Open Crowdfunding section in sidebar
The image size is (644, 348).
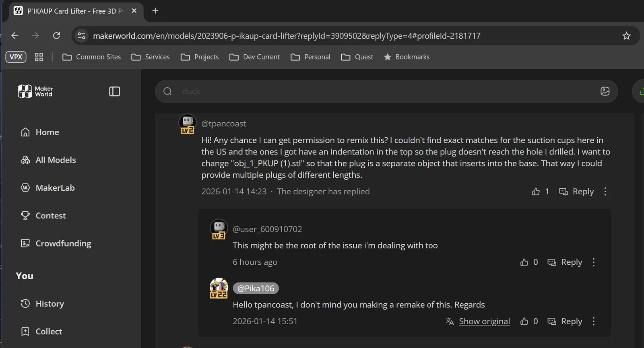tap(63, 243)
